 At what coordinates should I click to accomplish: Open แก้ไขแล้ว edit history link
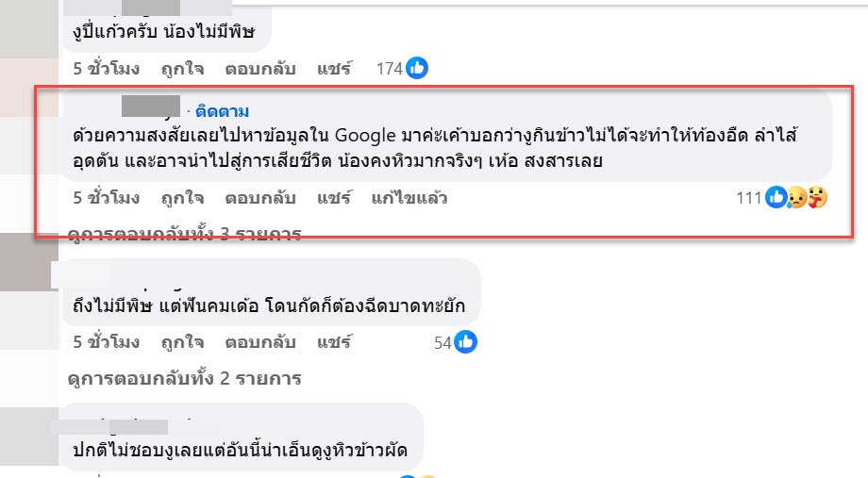coord(409,198)
